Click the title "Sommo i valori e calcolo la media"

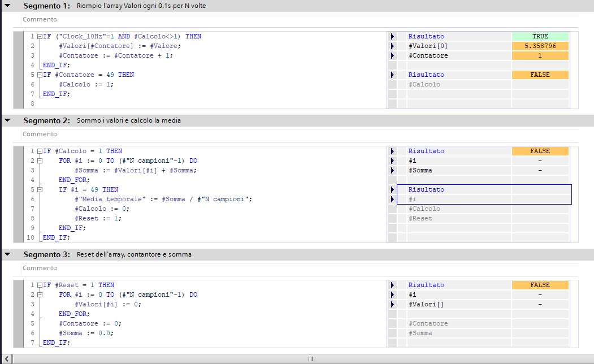[x=129, y=120]
